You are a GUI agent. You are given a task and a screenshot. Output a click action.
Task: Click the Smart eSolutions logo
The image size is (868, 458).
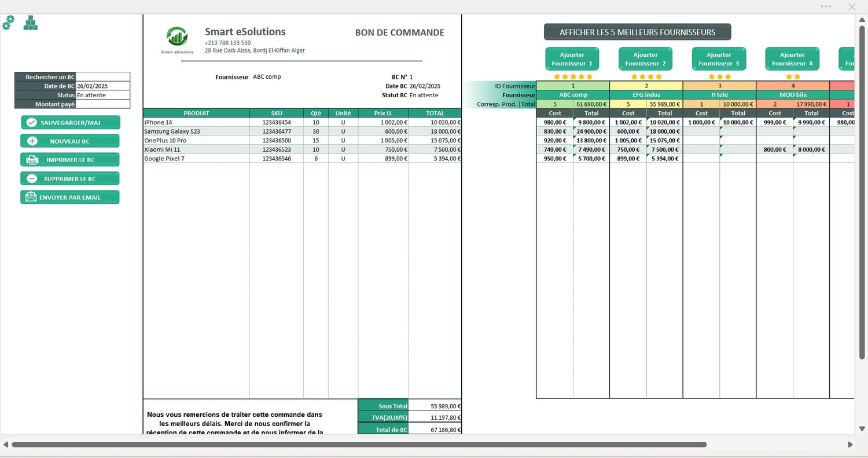[177, 39]
